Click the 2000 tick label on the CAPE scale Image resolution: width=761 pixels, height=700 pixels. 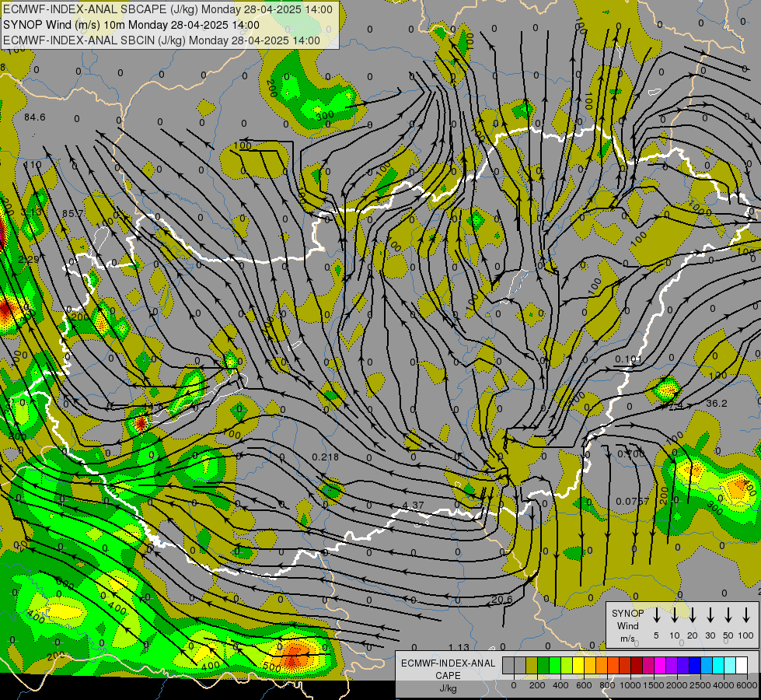(676, 685)
